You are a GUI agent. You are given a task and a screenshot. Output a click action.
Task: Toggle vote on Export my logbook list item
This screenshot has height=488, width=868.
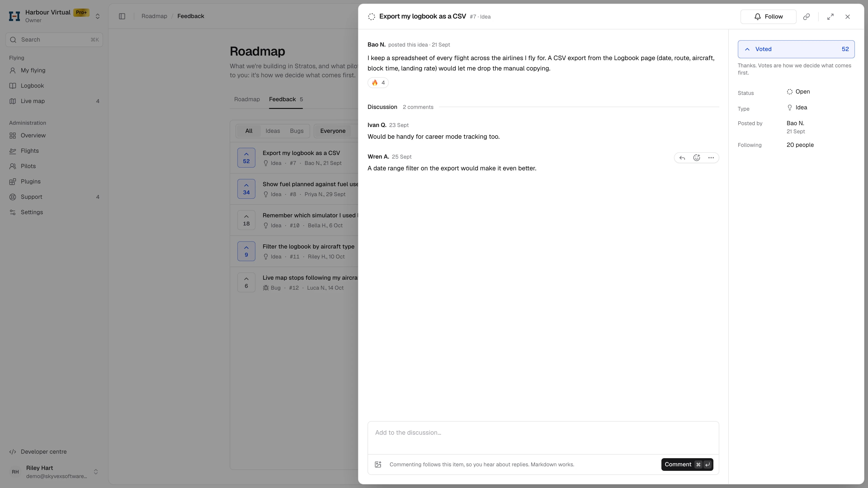pos(246,158)
